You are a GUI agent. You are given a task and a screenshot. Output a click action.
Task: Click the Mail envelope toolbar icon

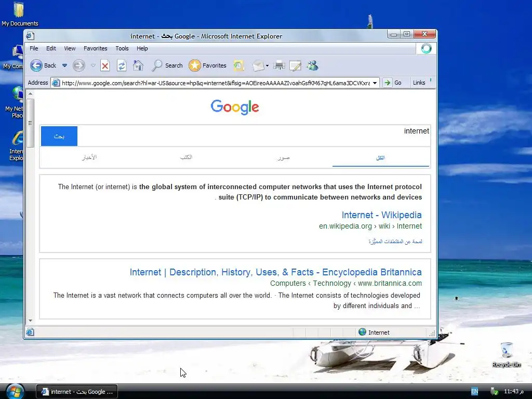(258, 65)
